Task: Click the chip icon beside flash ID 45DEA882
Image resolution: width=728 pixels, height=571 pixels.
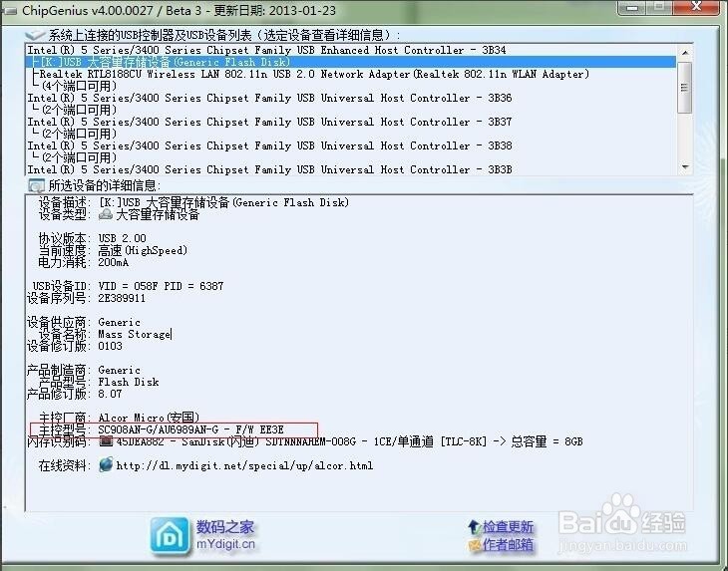Action: 106,441
